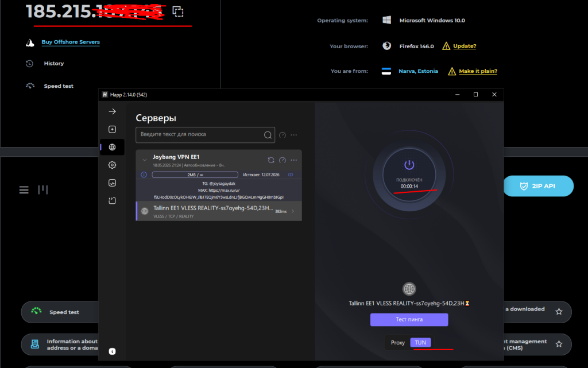Switch to TUN mode

[x=420, y=343]
